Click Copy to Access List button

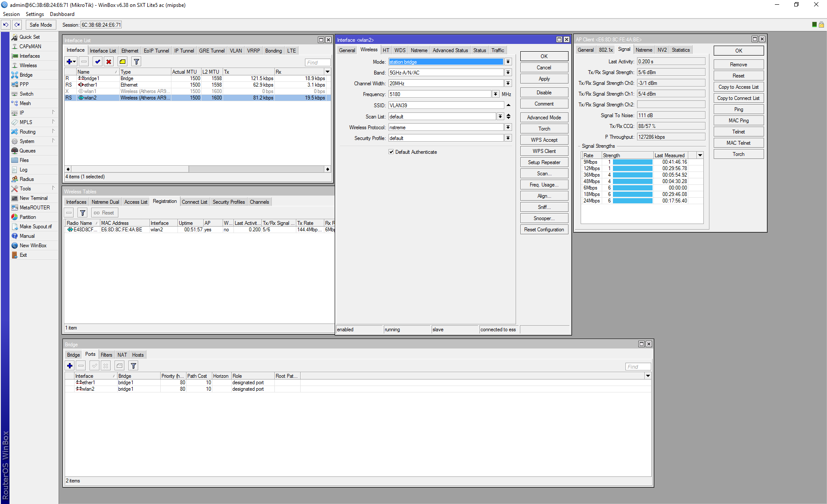[x=738, y=87]
